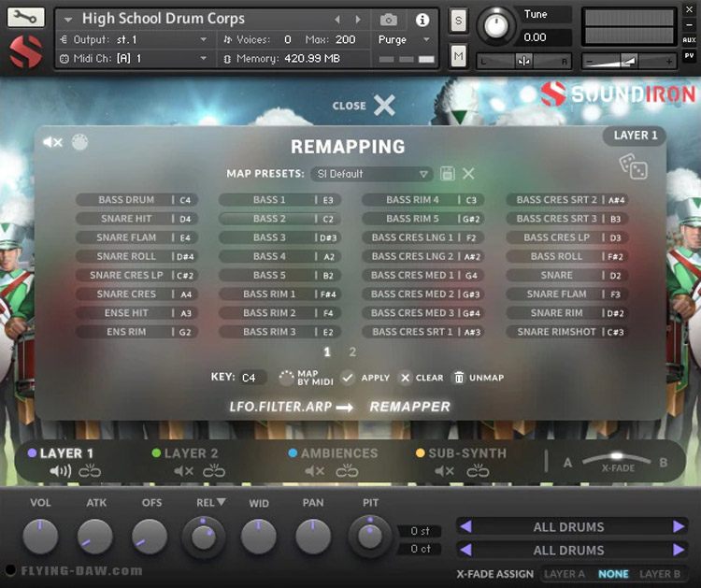Screen dimensions: 701x588
Task: Open the Output st. 1 dropdown
Action: [x=134, y=39]
